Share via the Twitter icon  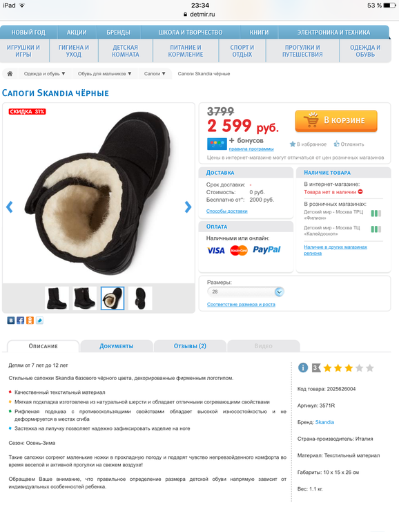coord(39,321)
